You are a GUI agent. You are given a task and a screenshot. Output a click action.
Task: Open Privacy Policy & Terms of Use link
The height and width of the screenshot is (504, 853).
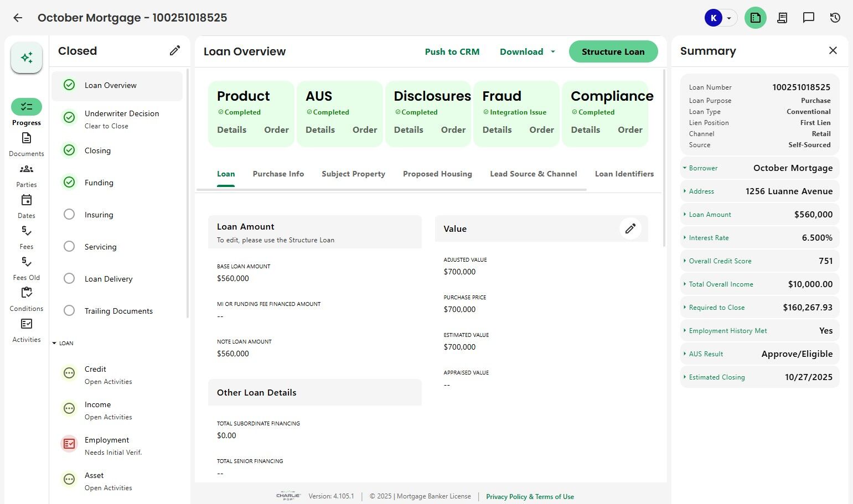point(530,497)
